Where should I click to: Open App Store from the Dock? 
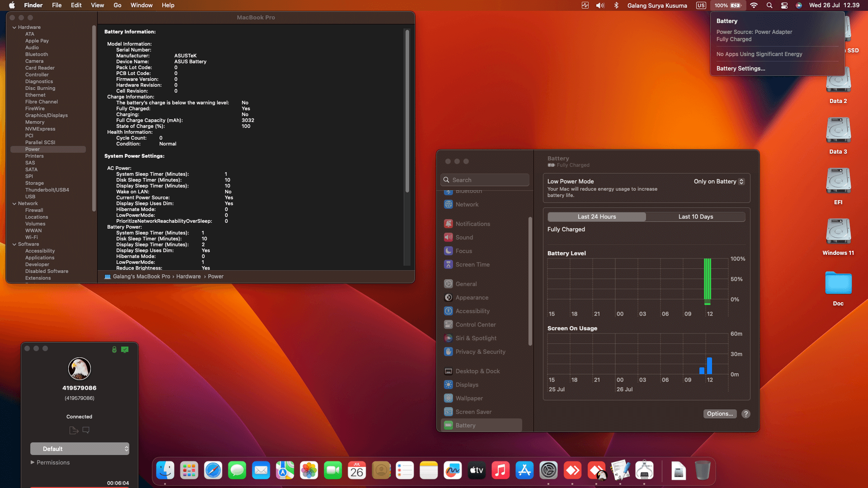(x=524, y=471)
